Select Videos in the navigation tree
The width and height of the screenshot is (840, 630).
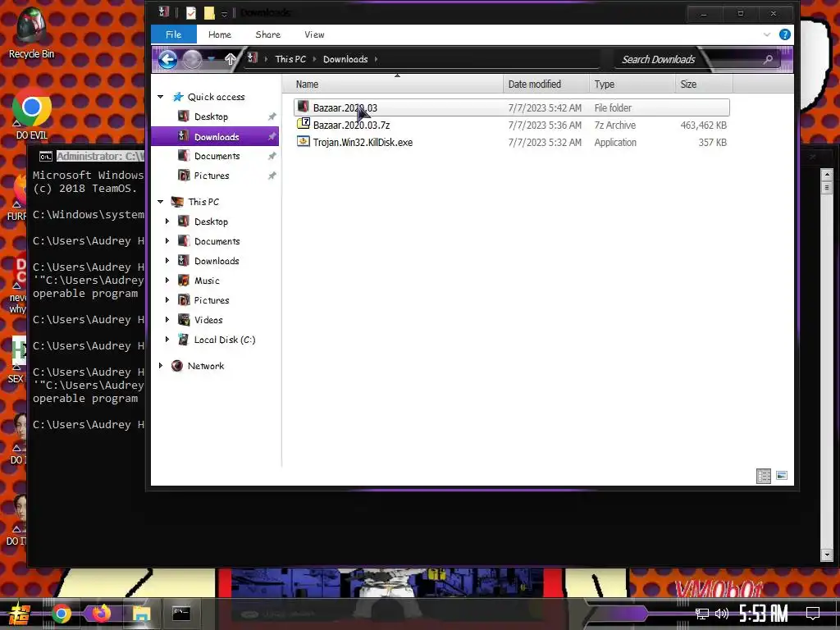point(208,320)
